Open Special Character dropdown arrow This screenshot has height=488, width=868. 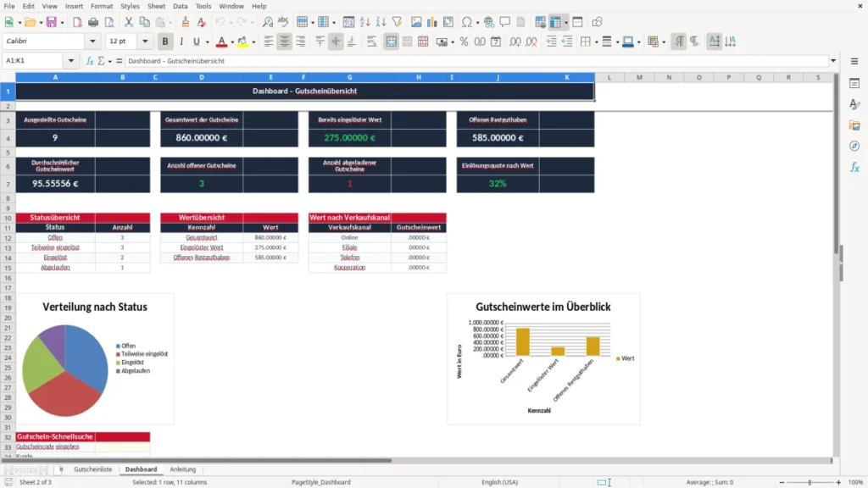click(477, 22)
